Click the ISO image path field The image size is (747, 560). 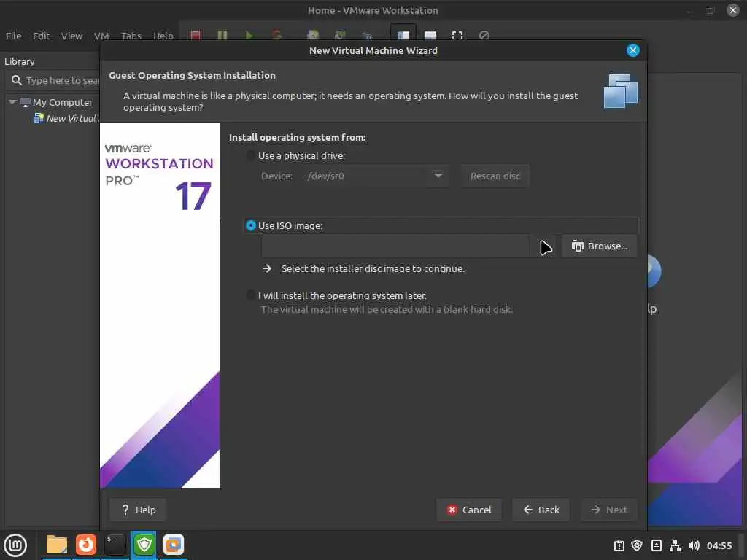tap(395, 246)
